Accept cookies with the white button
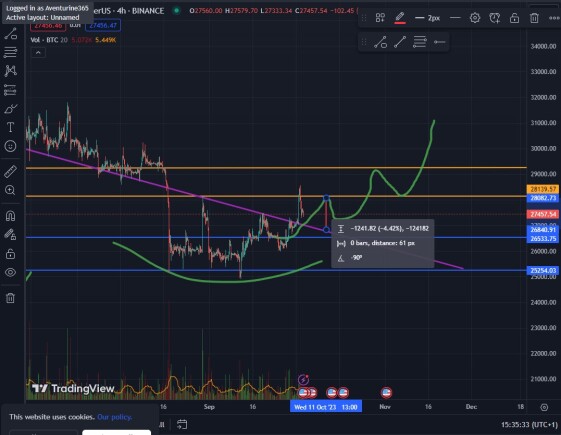561x435 pixels. pos(116,432)
